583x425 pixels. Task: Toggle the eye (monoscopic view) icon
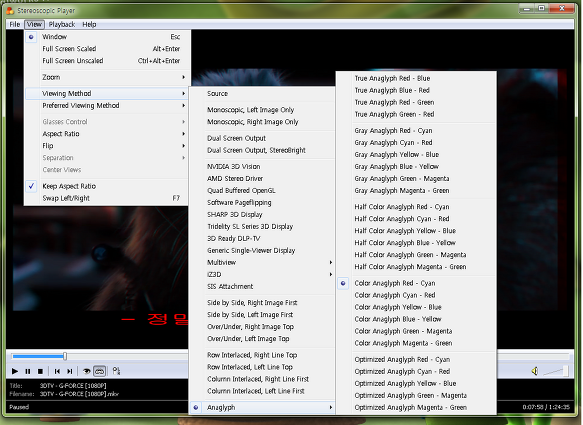pyautogui.click(x=86, y=371)
